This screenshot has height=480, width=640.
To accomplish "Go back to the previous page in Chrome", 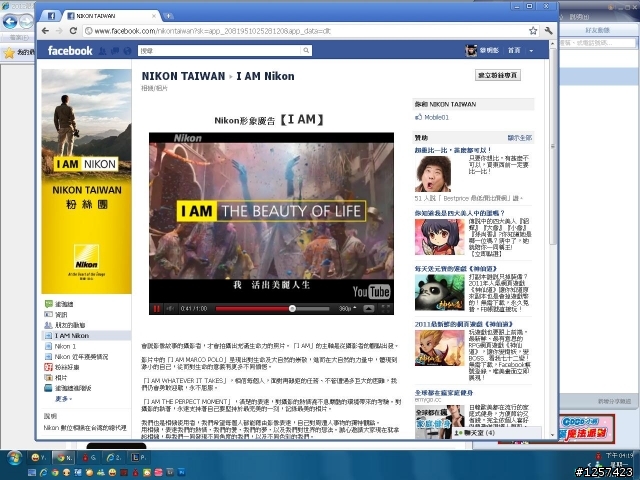I will point(45,31).
